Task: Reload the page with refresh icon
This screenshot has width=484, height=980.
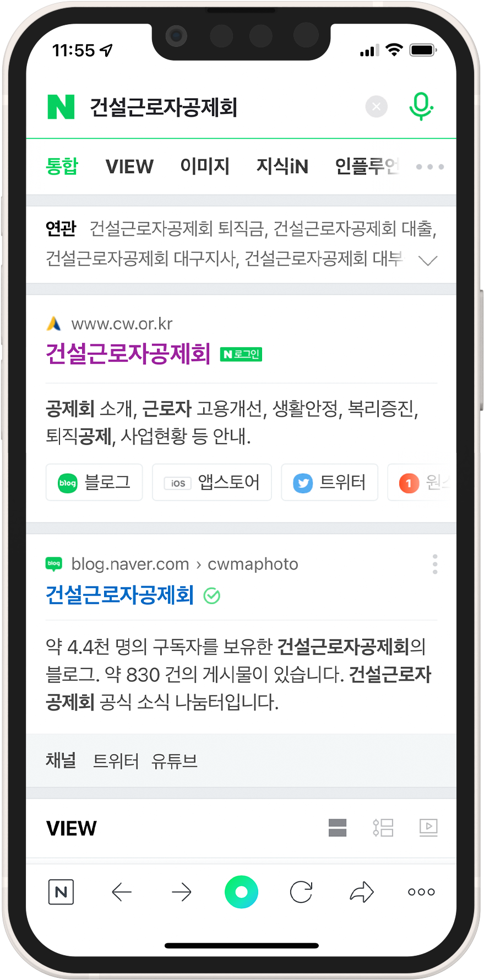Action: click(301, 892)
